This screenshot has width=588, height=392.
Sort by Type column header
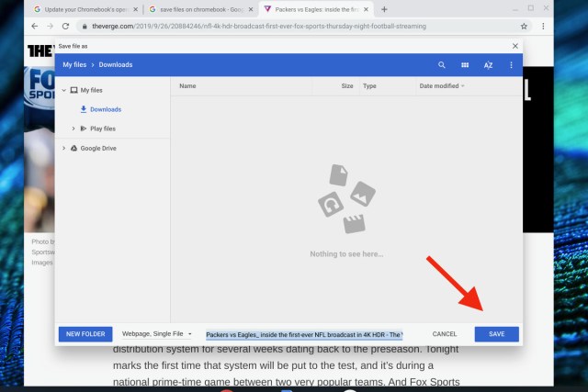(369, 85)
